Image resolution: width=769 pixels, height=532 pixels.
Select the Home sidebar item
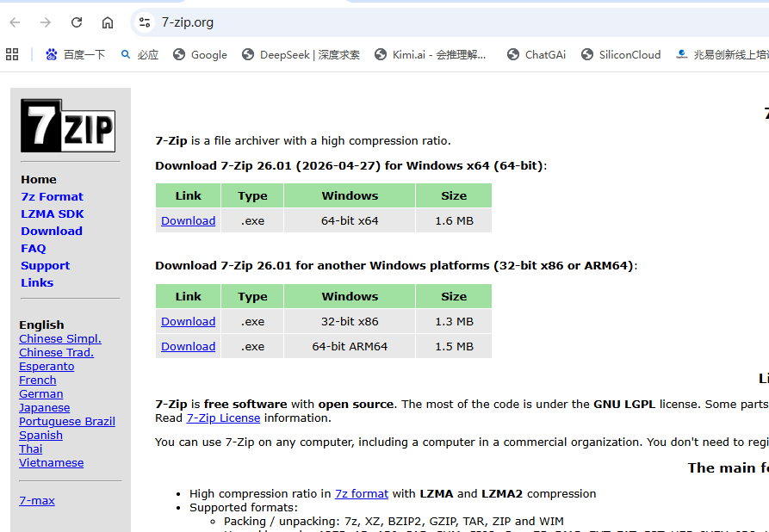coord(38,179)
